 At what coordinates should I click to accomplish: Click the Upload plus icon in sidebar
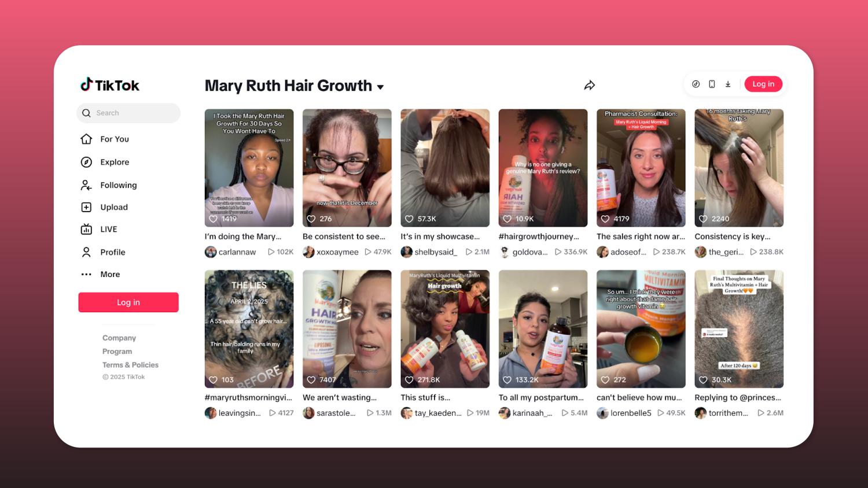click(86, 207)
